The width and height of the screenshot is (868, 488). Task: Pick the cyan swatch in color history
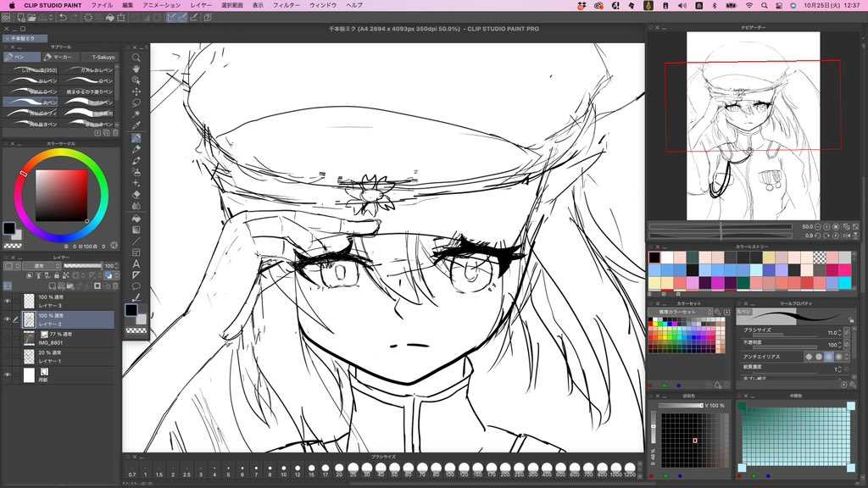point(844,283)
